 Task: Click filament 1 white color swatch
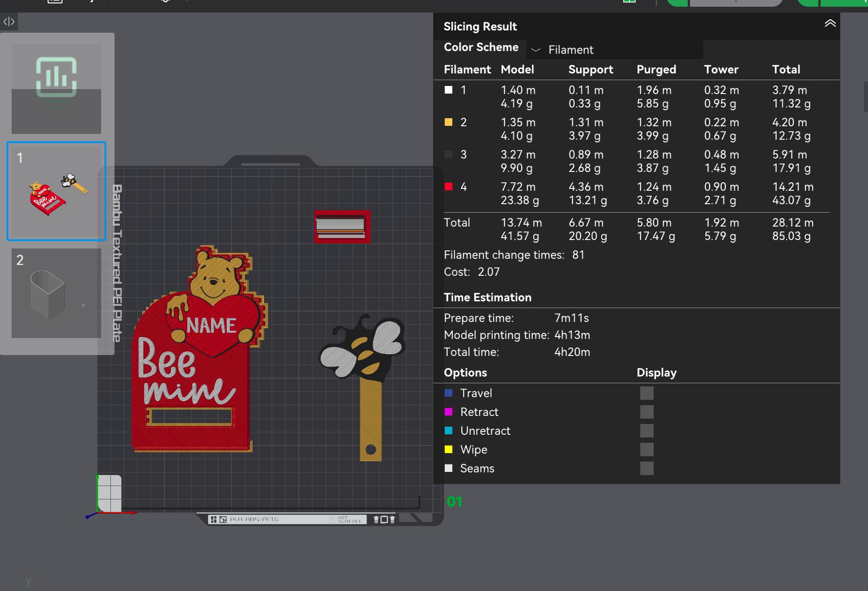pyautogui.click(x=448, y=90)
